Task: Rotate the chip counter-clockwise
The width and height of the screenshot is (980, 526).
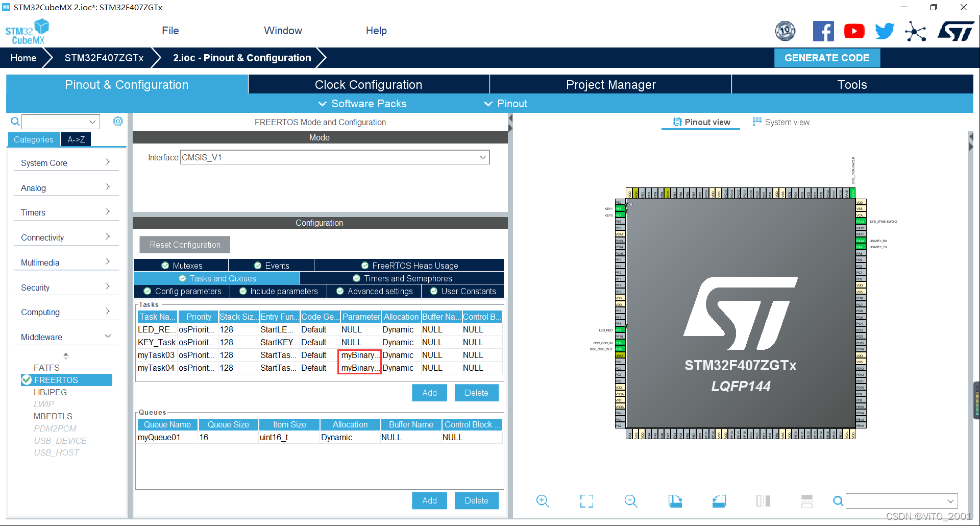Action: [x=719, y=501]
